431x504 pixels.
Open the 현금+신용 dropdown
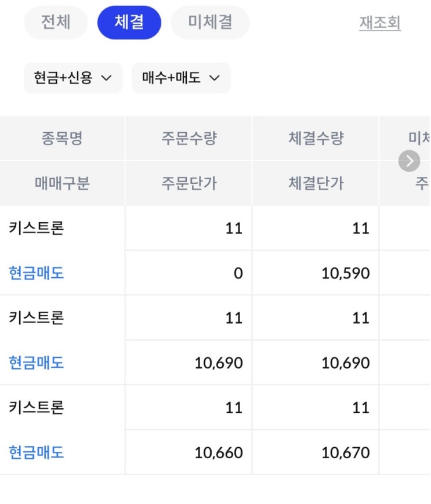(73, 78)
